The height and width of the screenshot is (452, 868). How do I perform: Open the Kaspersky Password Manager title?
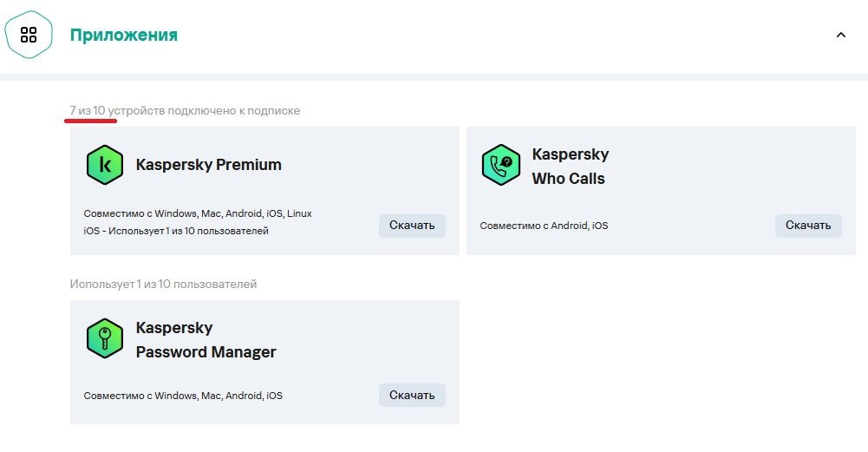click(206, 339)
